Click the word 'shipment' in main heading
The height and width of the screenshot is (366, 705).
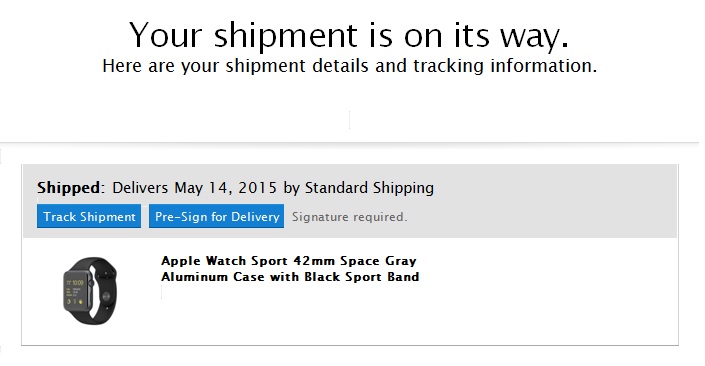tap(286, 35)
